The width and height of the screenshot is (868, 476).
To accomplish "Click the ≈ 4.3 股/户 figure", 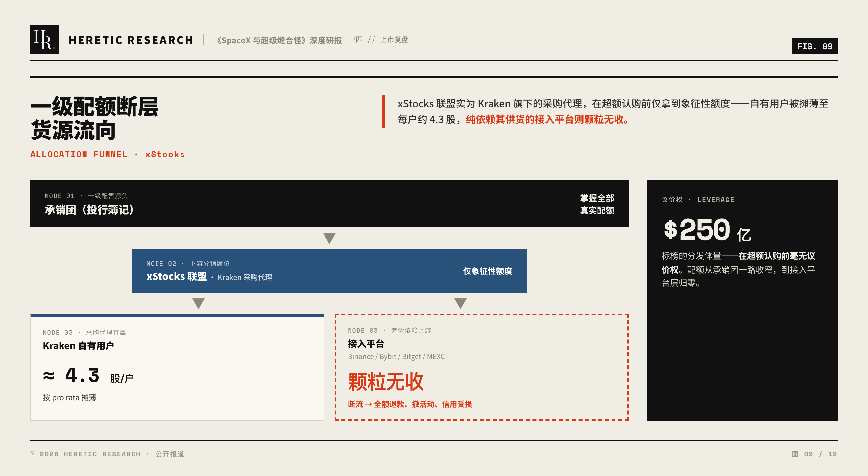I will [x=88, y=376].
